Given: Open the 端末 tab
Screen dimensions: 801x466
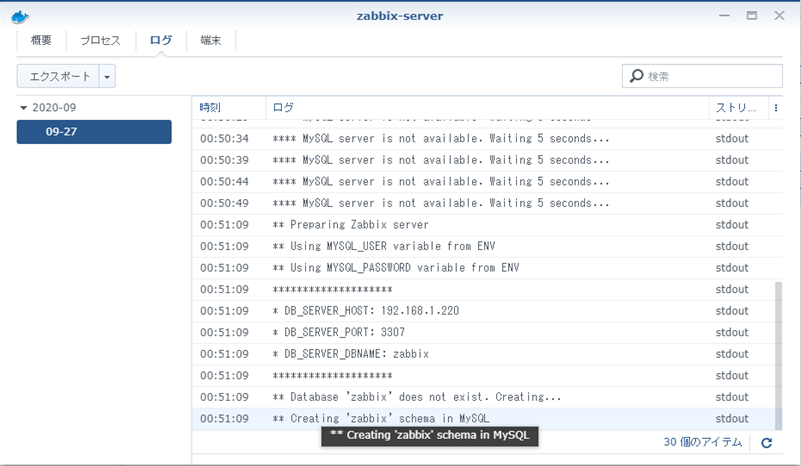Looking at the screenshot, I should [210, 40].
